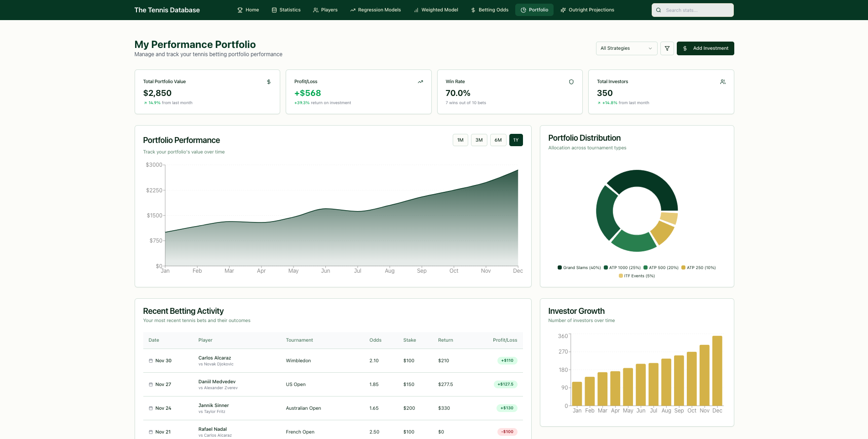Click the shield icon on Win Rate card
The height and width of the screenshot is (439, 868).
coord(571,82)
